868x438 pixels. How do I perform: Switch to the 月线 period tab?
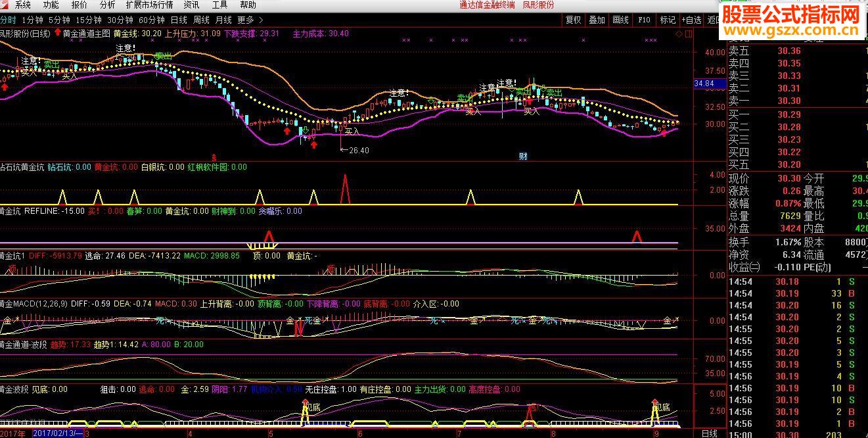coord(223,20)
